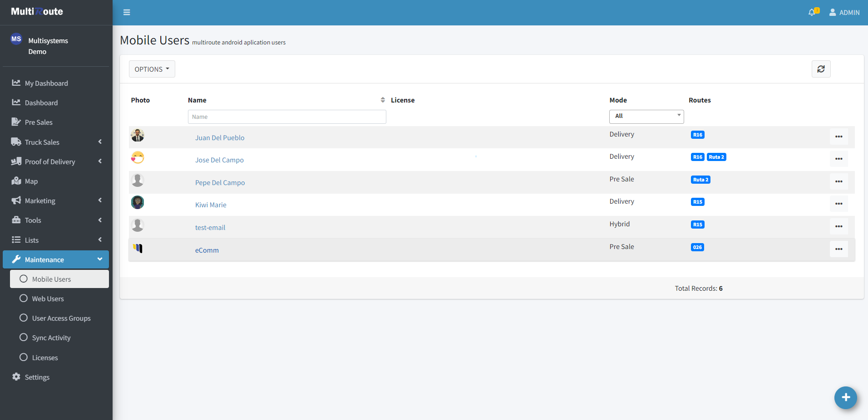Click inside the Name filter field
Screen dimensions: 868x420
click(x=286, y=117)
